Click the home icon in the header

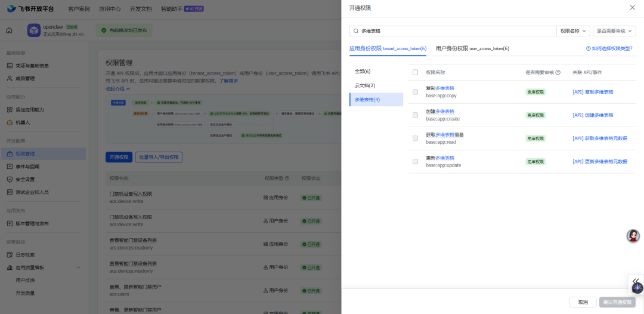9,30
